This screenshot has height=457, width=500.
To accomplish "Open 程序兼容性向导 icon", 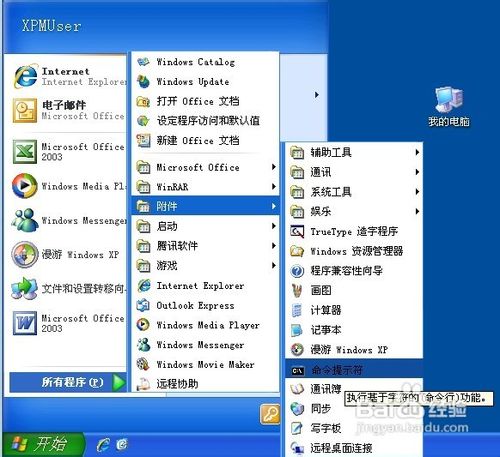I will point(297,271).
